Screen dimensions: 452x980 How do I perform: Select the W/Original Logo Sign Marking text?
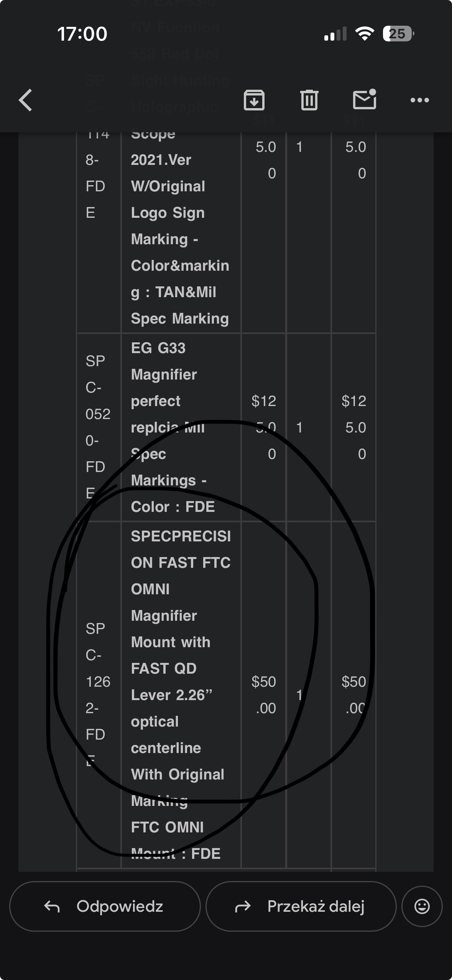click(x=168, y=199)
